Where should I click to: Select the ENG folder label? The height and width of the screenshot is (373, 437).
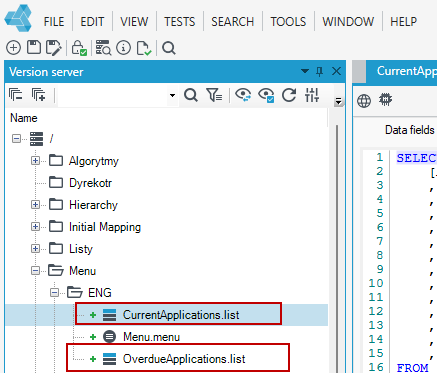tap(100, 293)
